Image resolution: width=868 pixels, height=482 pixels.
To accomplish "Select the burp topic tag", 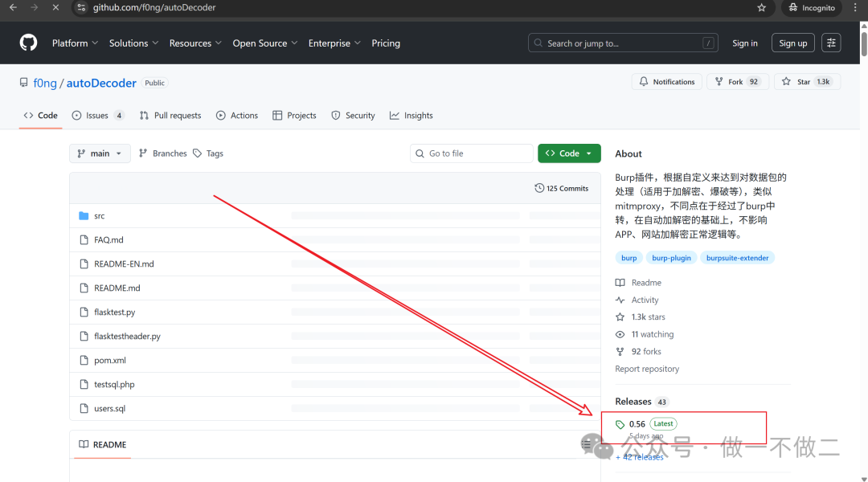I will (x=628, y=258).
